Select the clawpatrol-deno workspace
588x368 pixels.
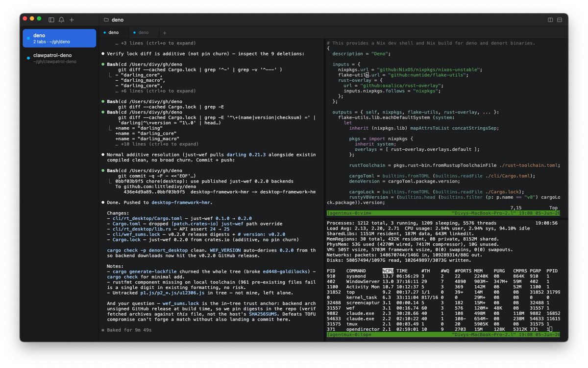(59, 58)
